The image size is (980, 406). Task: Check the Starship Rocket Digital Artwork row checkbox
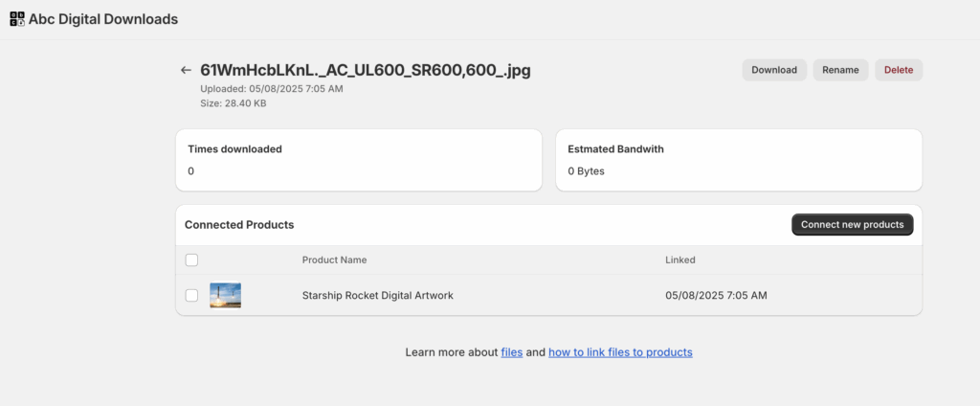pos(191,295)
